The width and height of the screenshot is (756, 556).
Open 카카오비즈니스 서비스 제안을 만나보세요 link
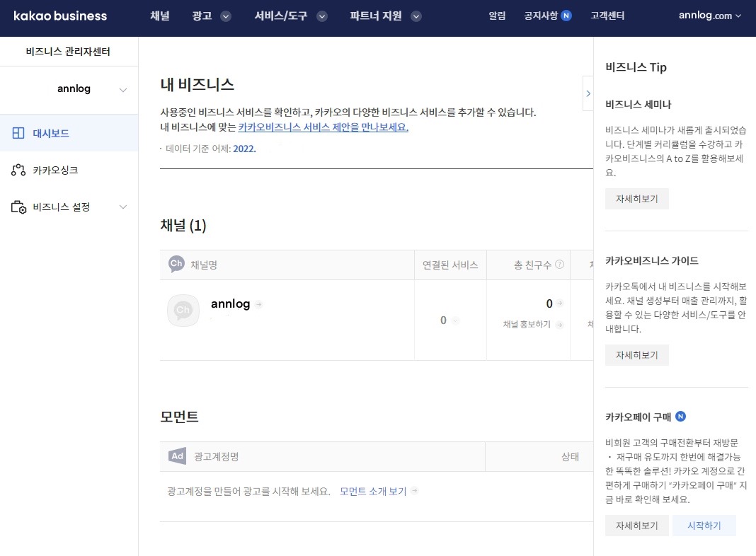click(x=323, y=127)
